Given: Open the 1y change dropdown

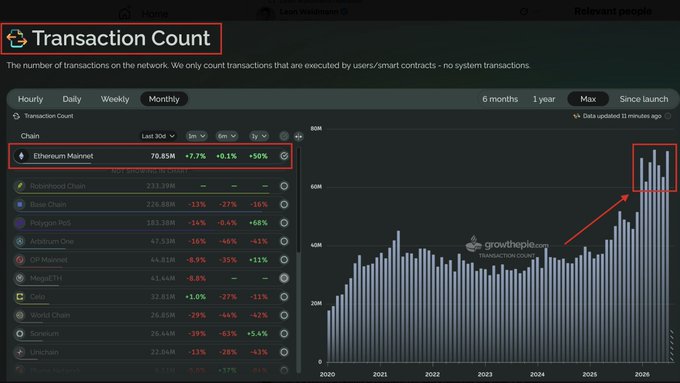Looking at the screenshot, I should point(258,136).
